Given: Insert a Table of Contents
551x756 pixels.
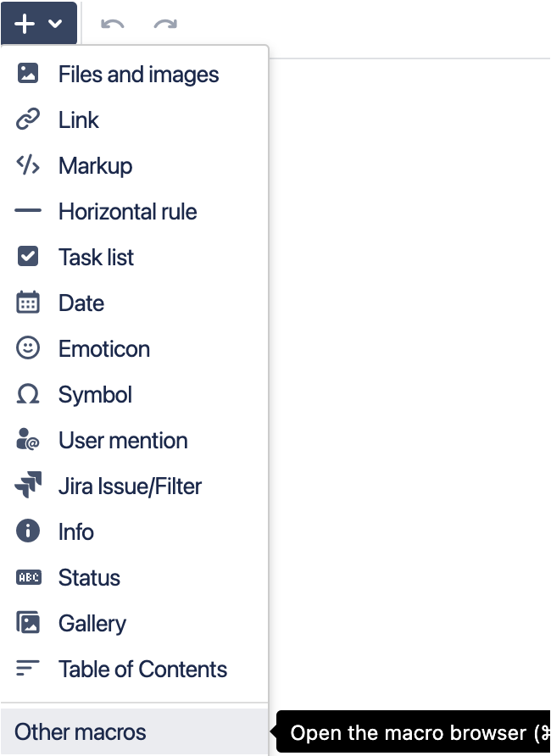Looking at the screenshot, I should 142,669.
